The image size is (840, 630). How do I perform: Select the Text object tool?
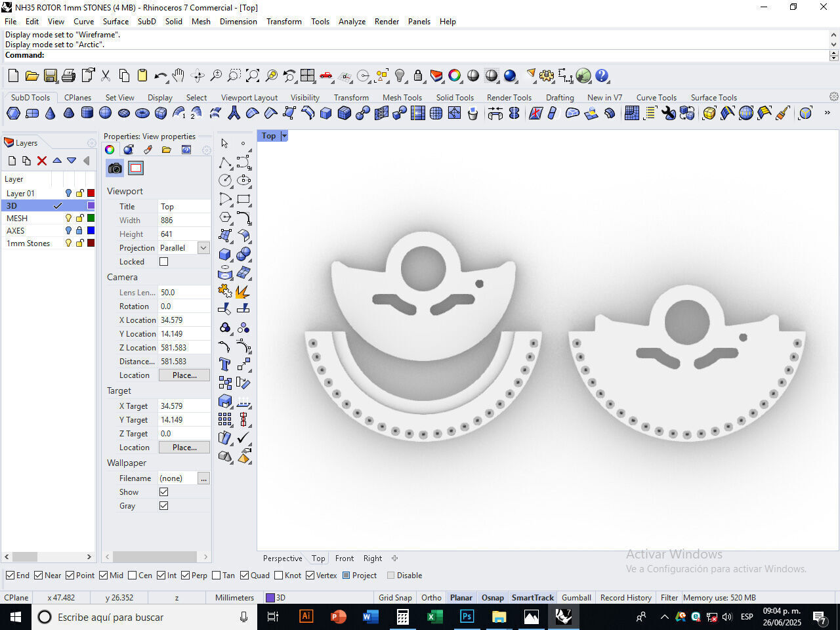click(x=225, y=364)
